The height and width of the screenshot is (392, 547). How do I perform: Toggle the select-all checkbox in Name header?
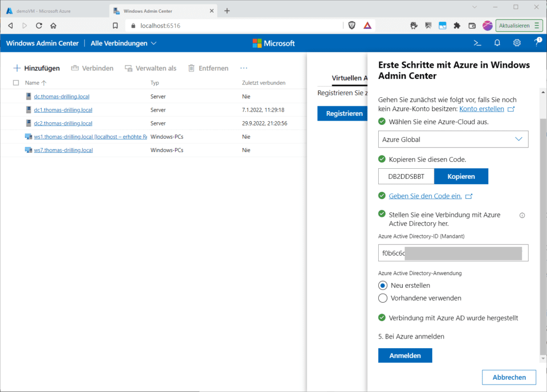(15, 83)
